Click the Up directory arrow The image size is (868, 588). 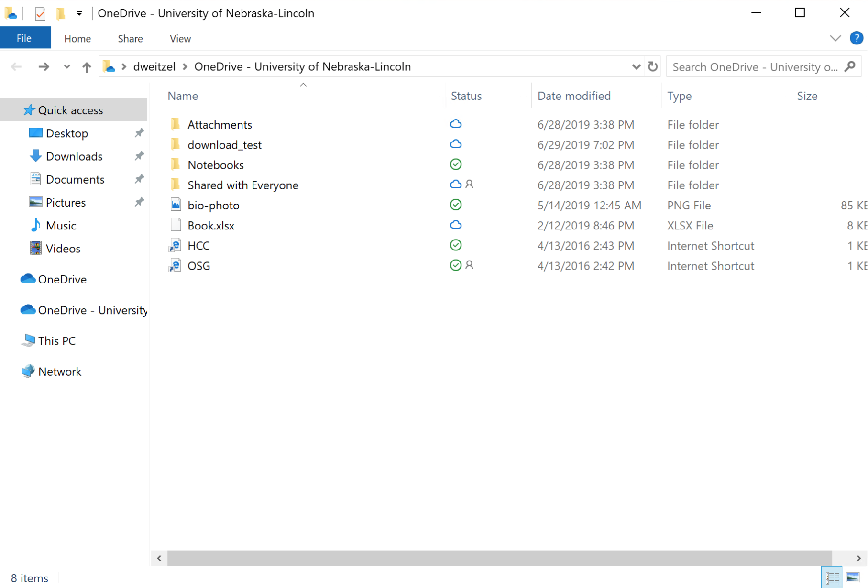tap(87, 67)
